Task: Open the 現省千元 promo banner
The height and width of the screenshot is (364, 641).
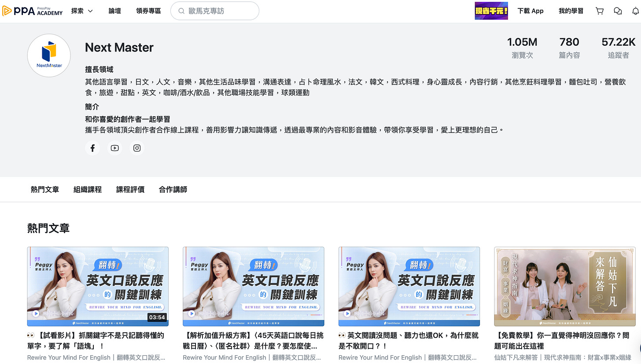Action: point(491,11)
